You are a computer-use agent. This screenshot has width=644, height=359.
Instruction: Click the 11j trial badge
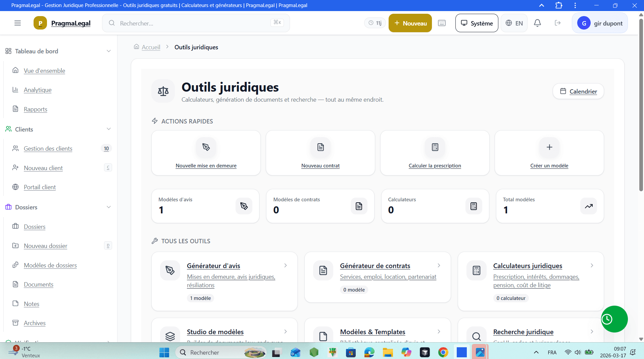tap(375, 23)
